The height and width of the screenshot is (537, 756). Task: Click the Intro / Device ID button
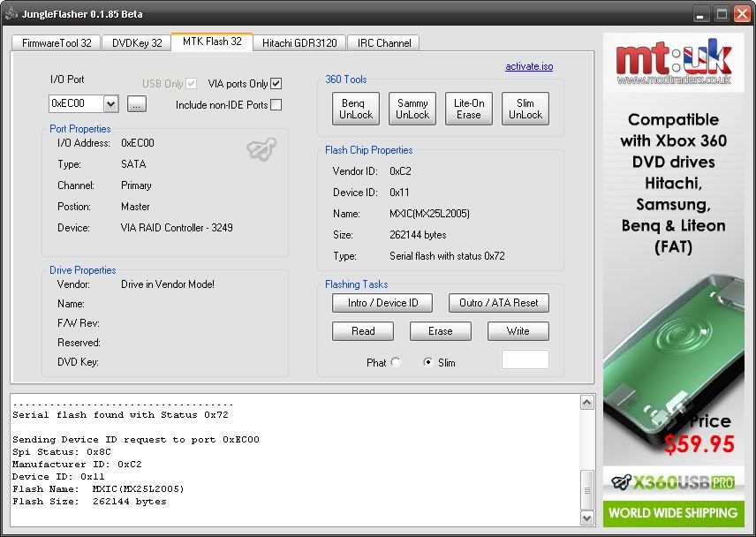382,303
